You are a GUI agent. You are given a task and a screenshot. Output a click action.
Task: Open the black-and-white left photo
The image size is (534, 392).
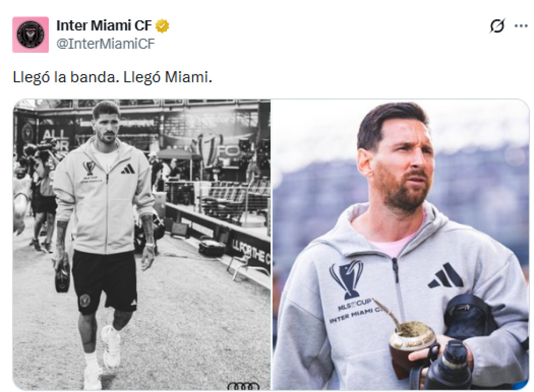[x=142, y=244]
